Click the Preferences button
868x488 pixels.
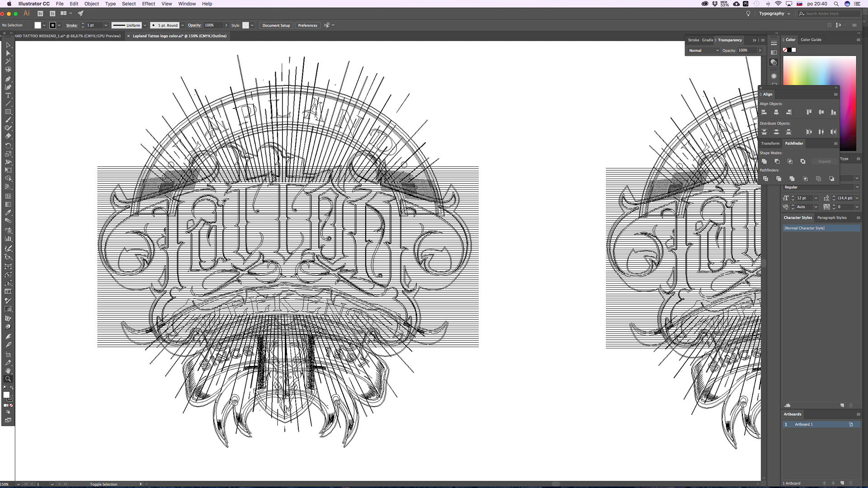coord(307,25)
